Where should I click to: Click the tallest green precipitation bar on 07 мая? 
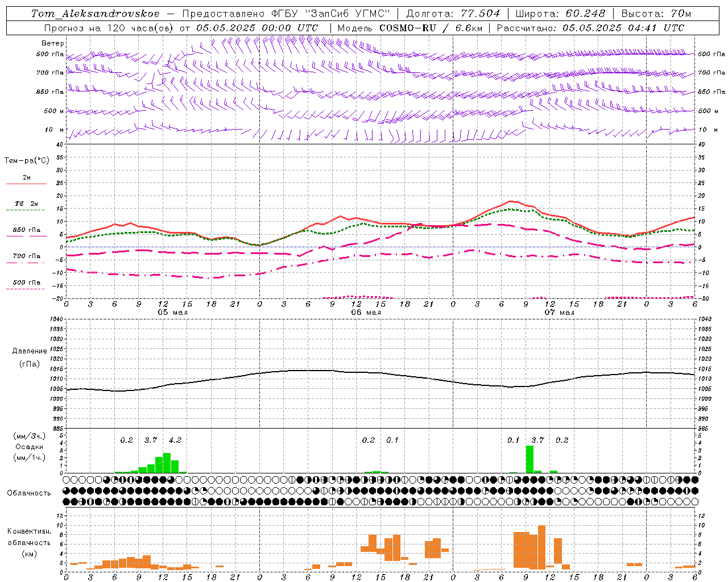(530, 459)
